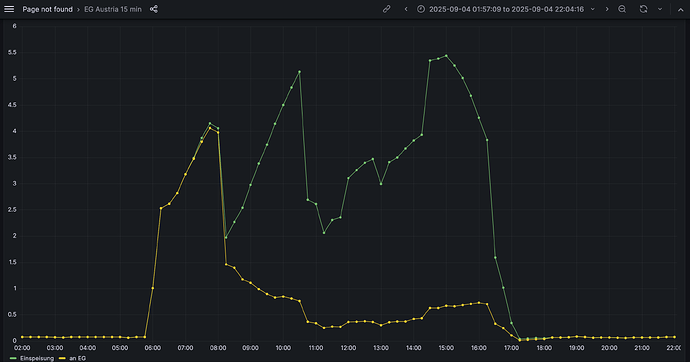Viewport: 690px width, 362px height.
Task: Open the Page not found breadcrumb
Action: click(x=48, y=9)
